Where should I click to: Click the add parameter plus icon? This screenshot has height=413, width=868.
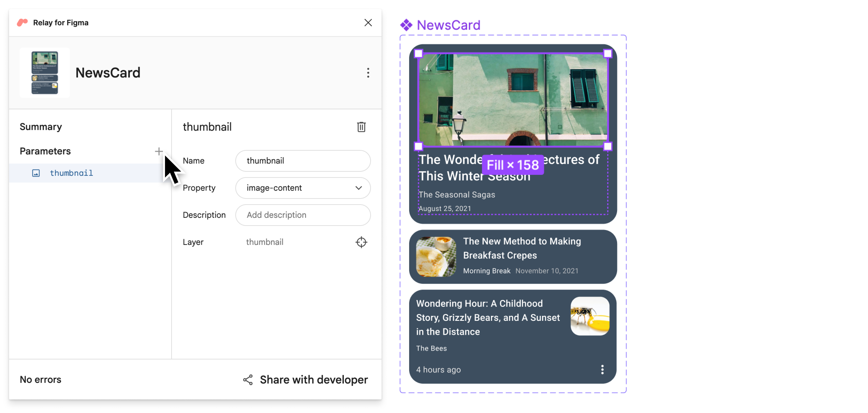click(159, 151)
